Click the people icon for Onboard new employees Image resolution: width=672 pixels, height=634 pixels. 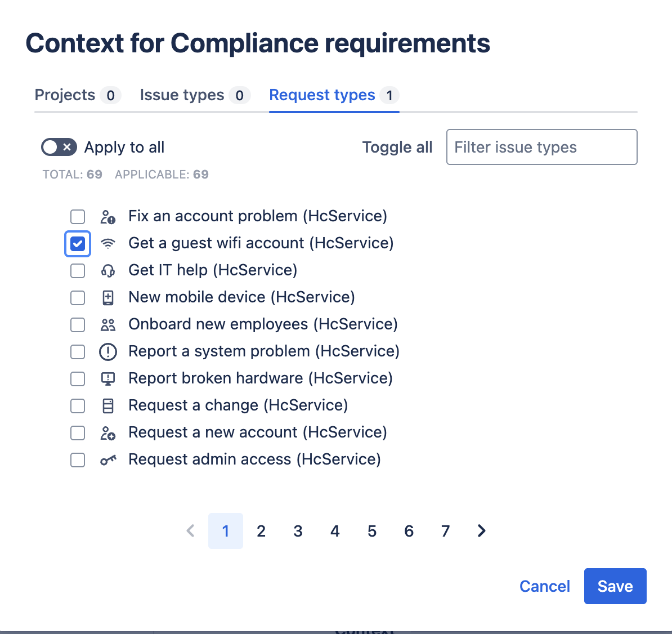tap(107, 324)
